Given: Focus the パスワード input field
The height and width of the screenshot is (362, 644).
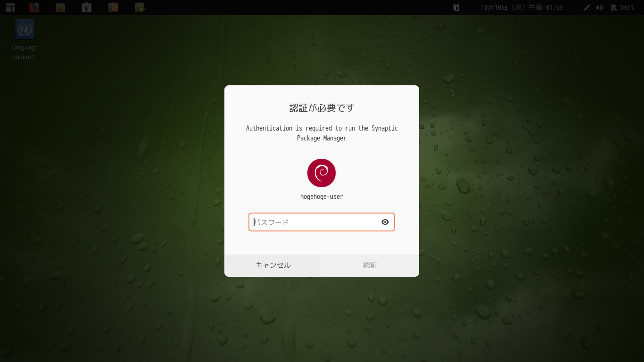Looking at the screenshot, I should pos(322,222).
